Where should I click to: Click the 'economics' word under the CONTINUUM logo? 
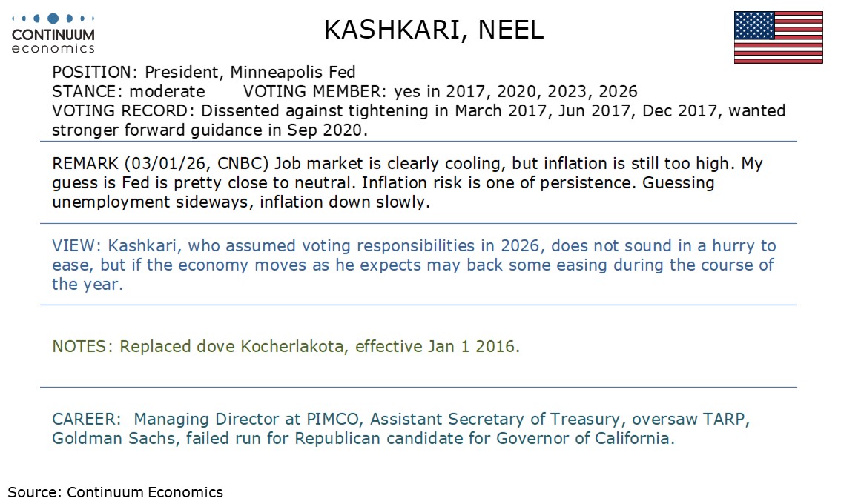(x=53, y=49)
